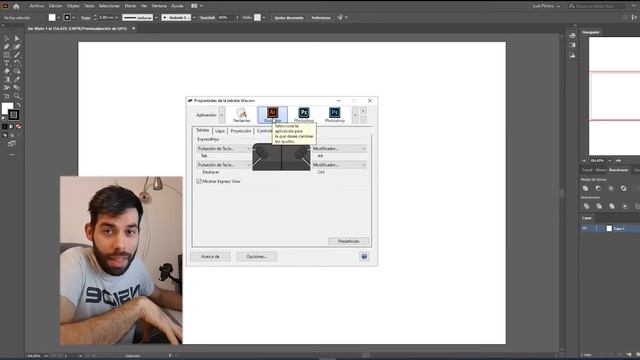Set color to None in toolbar
640x360 pixels.
tap(18, 127)
